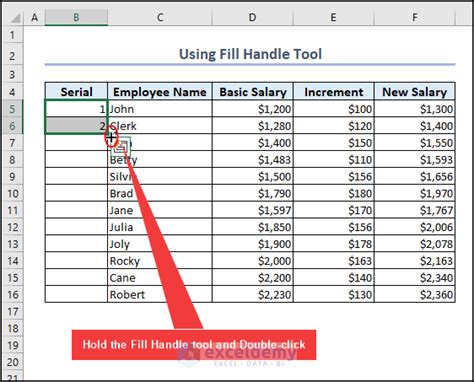The height and width of the screenshot is (382, 474).
Task: Click the New Salary header cell
Action: [x=415, y=92]
